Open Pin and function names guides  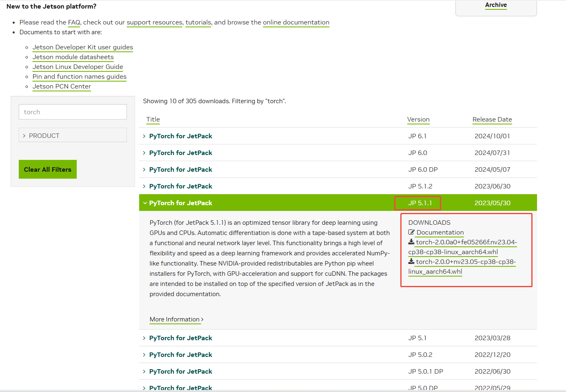point(80,77)
